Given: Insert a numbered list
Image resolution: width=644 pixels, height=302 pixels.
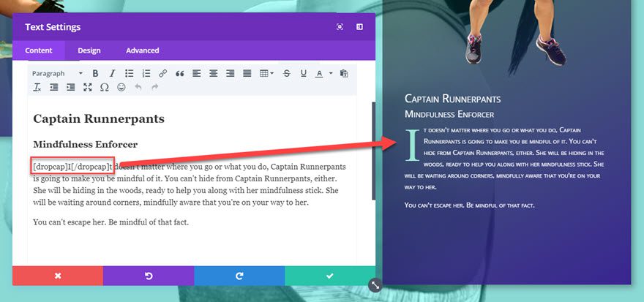Looking at the screenshot, I should 146,73.
